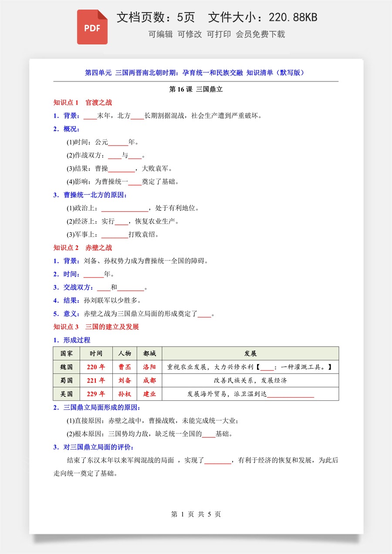Click the table header '都城'
The height and width of the screenshot is (554, 392).
[149, 354]
